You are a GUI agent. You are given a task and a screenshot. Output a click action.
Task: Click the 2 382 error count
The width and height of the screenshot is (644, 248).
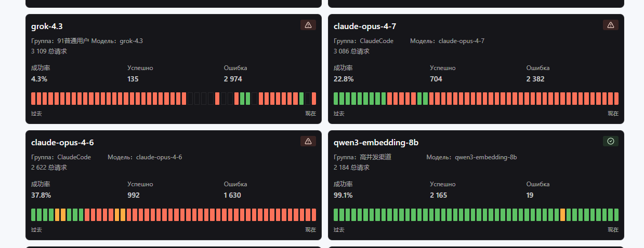pyautogui.click(x=535, y=79)
